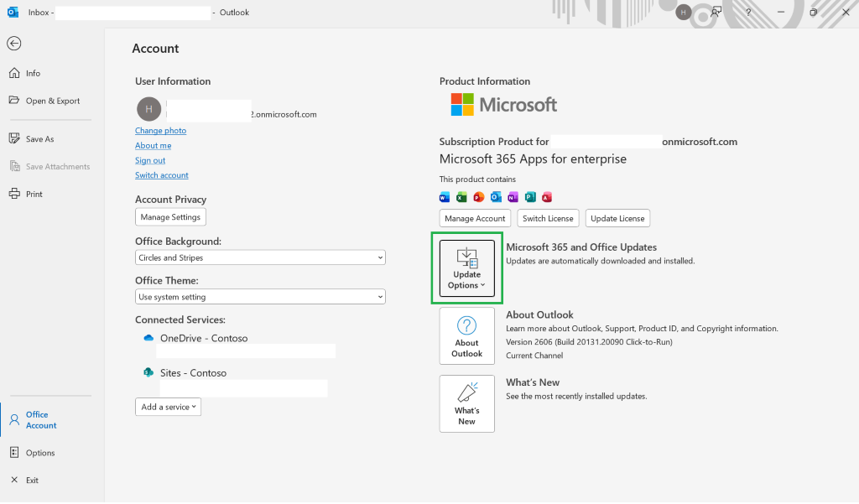Select the OneDrive - Contoso text
This screenshot has height=504, width=859.
click(x=204, y=338)
